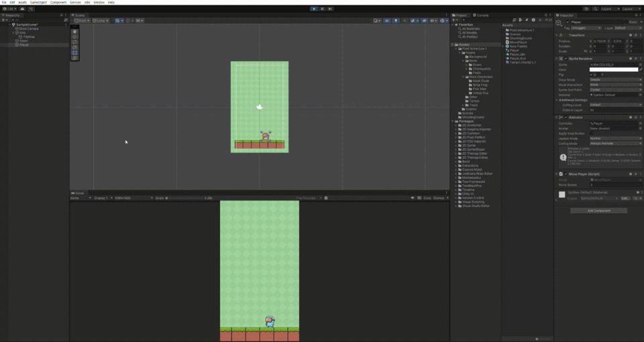The width and height of the screenshot is (644, 342).
Task: Open Animator controller object picker
Action: (640, 123)
